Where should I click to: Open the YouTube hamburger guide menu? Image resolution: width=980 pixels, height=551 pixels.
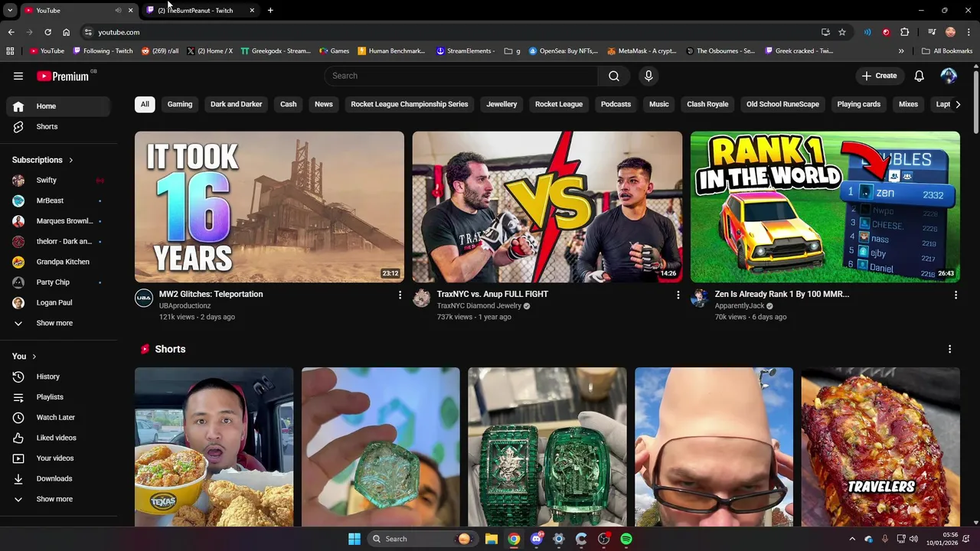pyautogui.click(x=18, y=76)
